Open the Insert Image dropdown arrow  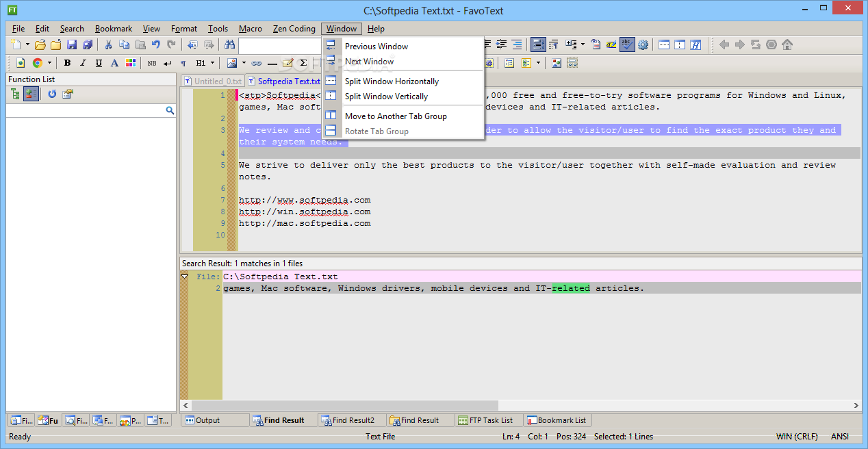pos(243,63)
